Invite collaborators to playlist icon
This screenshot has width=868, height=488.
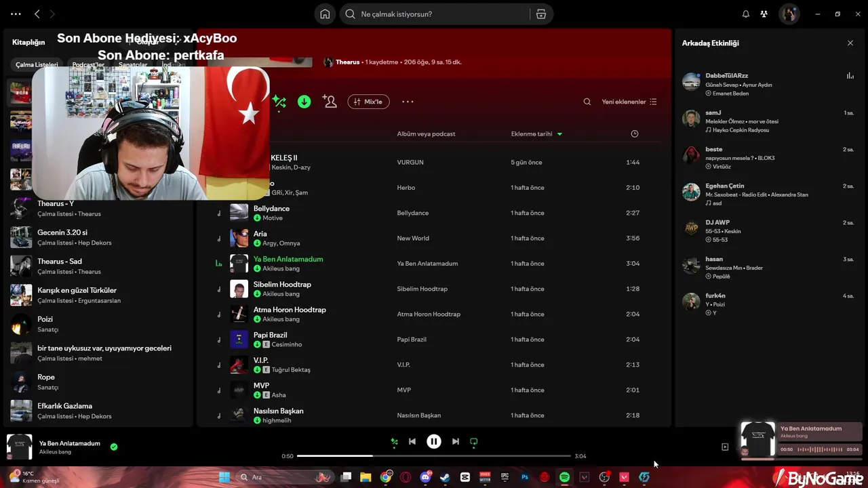click(x=330, y=102)
